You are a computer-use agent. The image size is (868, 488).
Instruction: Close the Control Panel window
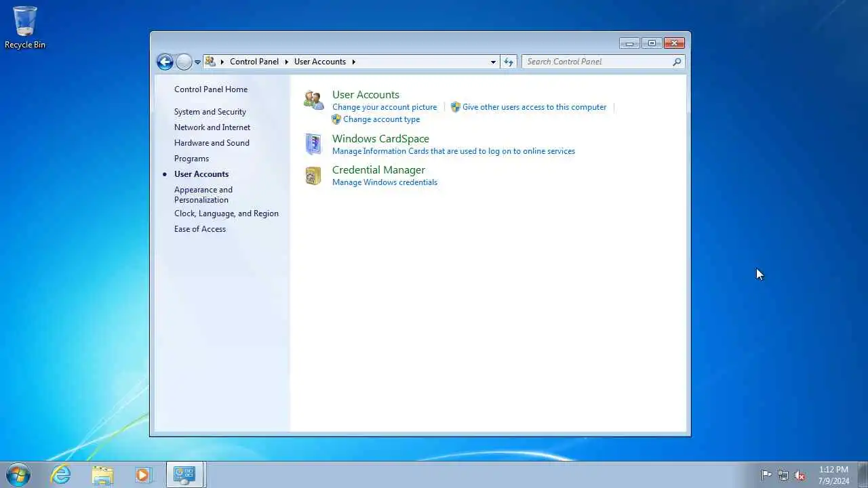[x=674, y=43]
